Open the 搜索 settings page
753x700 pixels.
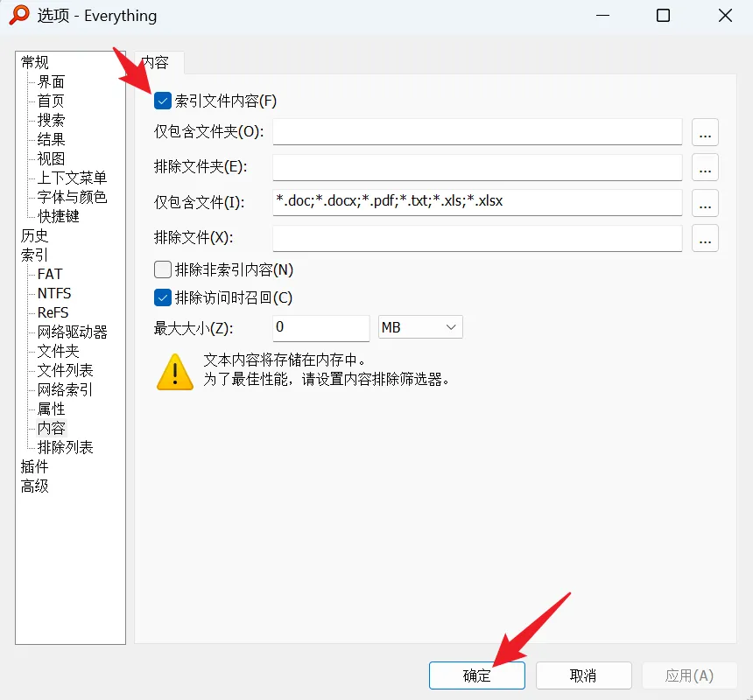pos(51,120)
